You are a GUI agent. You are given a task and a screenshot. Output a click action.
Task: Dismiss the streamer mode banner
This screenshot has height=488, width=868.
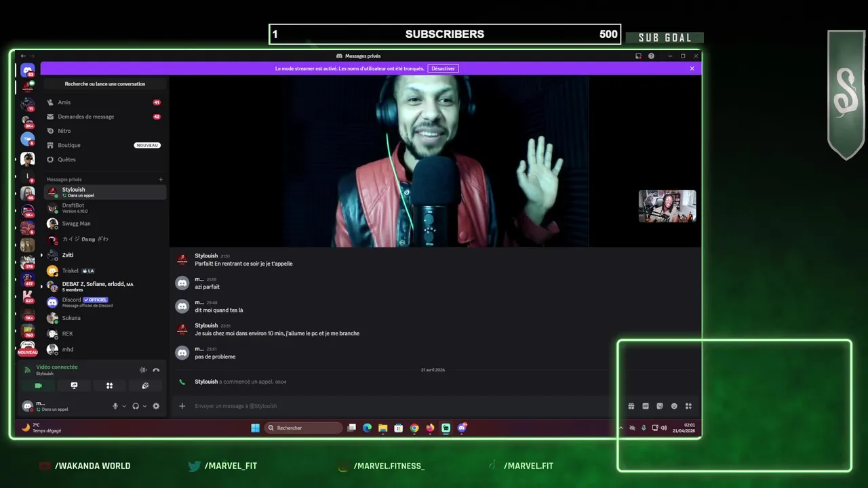[692, 68]
